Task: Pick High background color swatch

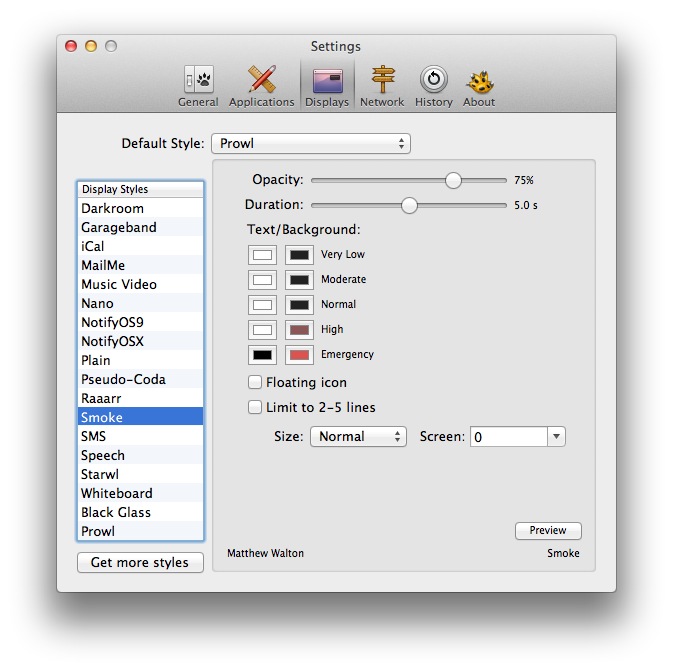Action: pyautogui.click(x=299, y=330)
